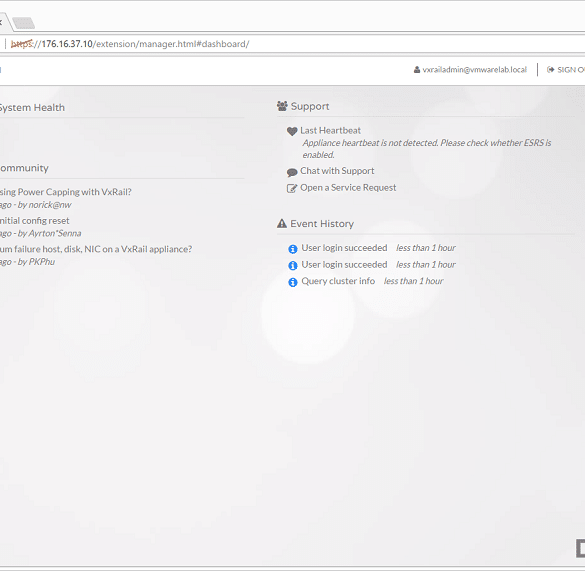Image resolution: width=585 pixels, height=571 pixels.
Task: Open a Service Request link
Action: (x=348, y=187)
